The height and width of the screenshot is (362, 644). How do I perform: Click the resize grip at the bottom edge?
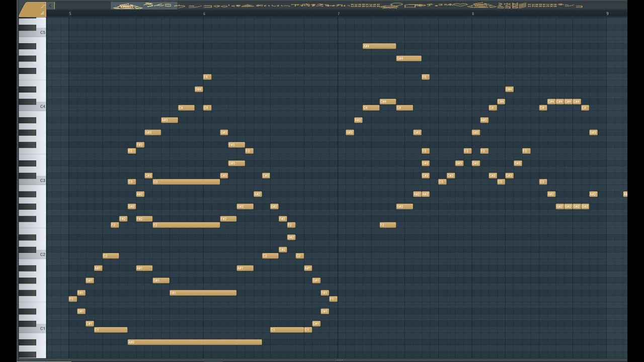point(339,360)
